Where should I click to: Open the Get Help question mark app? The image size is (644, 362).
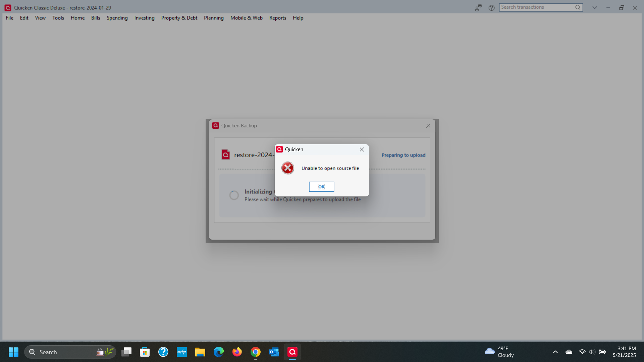click(x=163, y=352)
